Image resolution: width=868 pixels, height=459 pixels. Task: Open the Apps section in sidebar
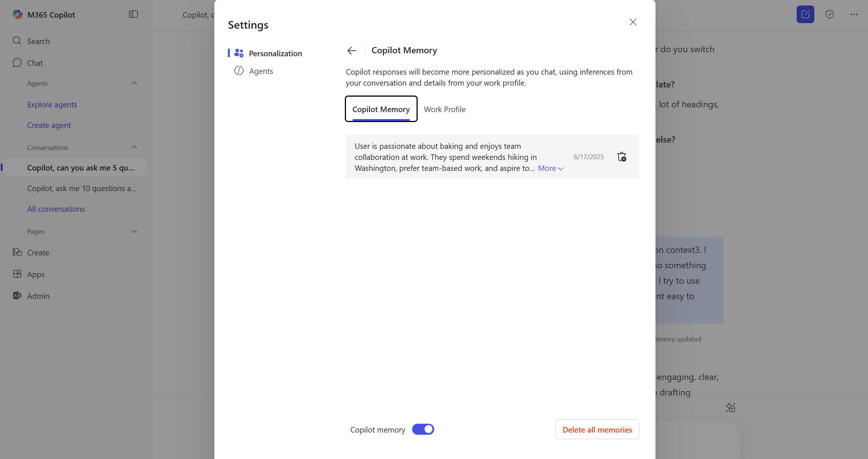tap(36, 274)
